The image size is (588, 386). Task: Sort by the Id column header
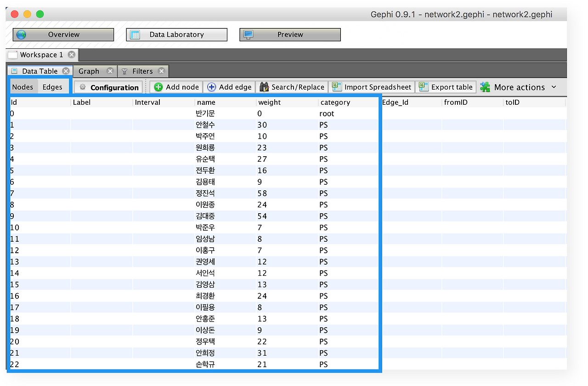point(40,102)
